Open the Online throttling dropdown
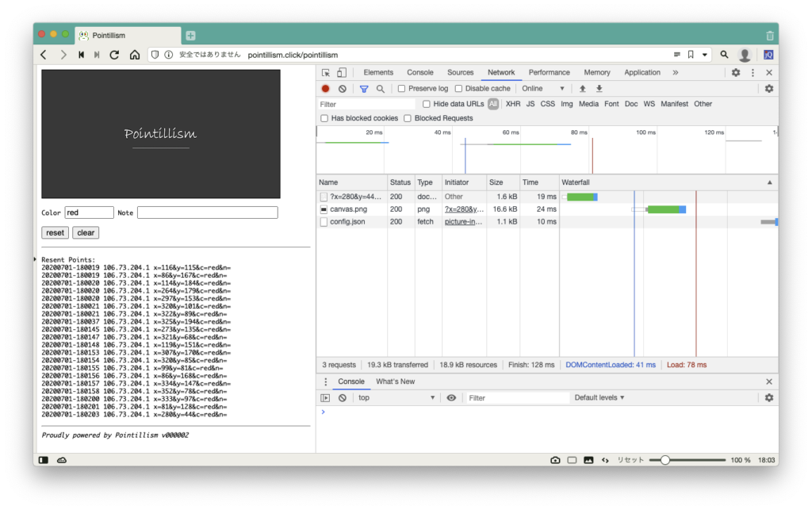Screen dimensions: 812x510 [x=543, y=89]
